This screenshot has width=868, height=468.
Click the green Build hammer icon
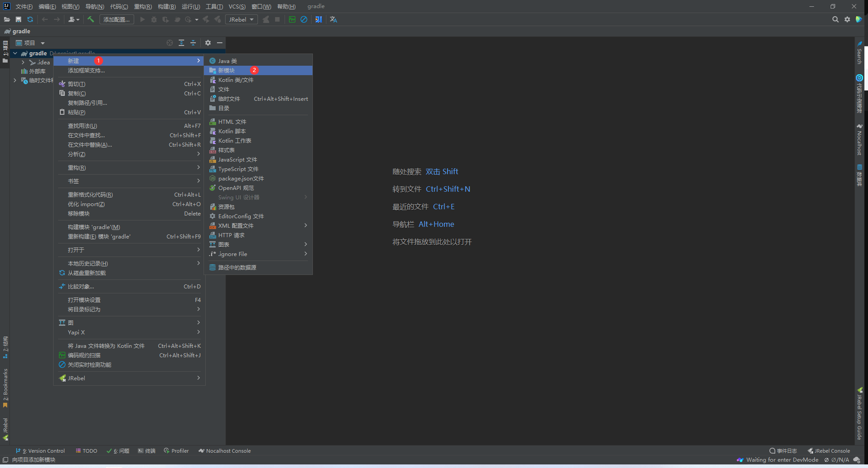pos(91,19)
